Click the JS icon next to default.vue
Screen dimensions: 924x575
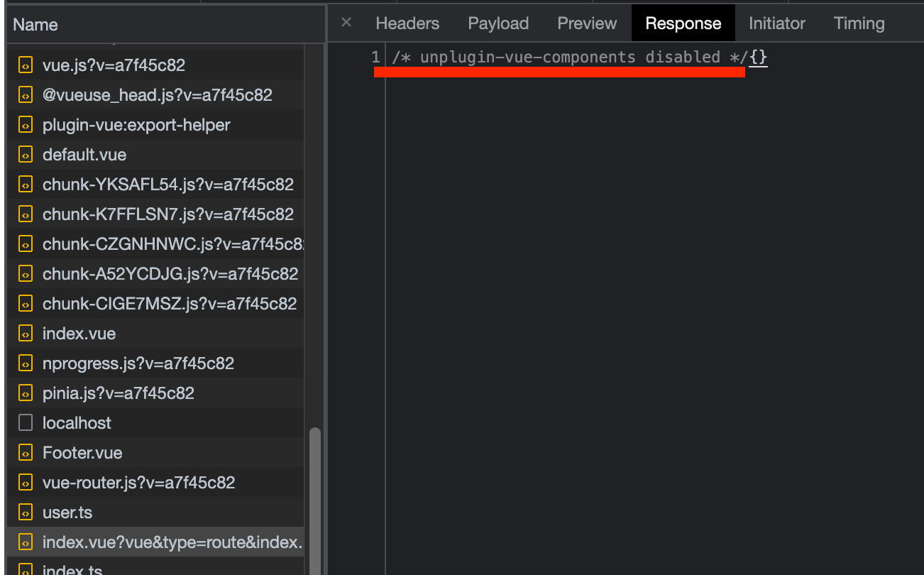tap(26, 154)
